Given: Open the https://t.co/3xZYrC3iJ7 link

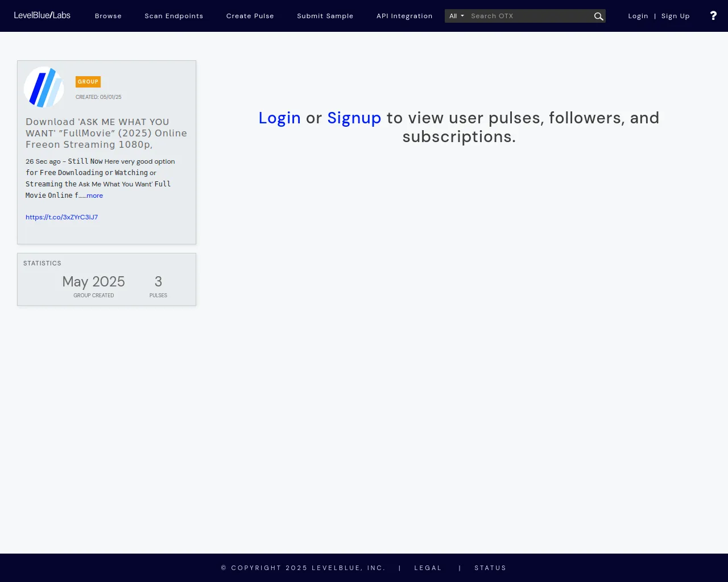Looking at the screenshot, I should point(61,217).
